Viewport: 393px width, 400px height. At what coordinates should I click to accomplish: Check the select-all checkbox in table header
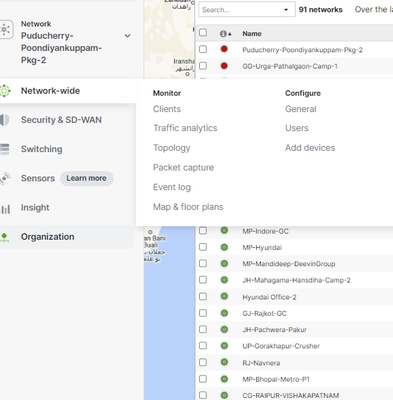tap(203, 33)
